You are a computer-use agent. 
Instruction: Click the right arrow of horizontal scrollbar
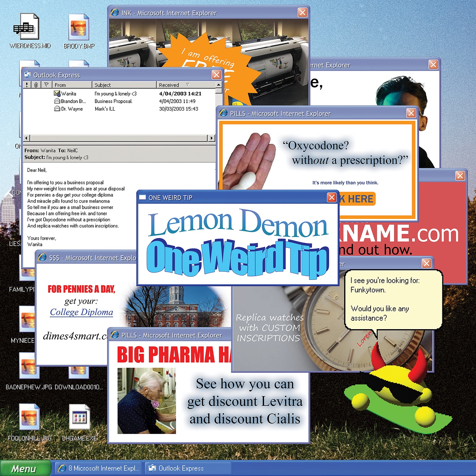tap(212, 138)
